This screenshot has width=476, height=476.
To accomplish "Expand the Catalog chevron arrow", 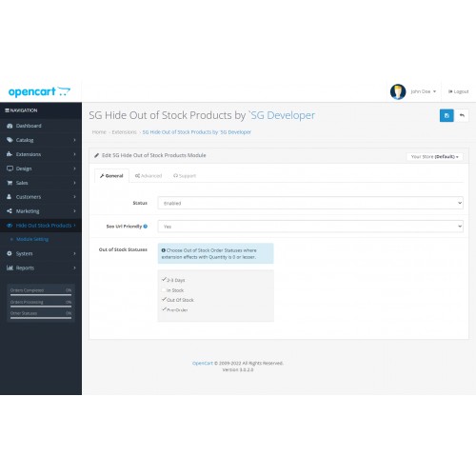I will coord(74,140).
